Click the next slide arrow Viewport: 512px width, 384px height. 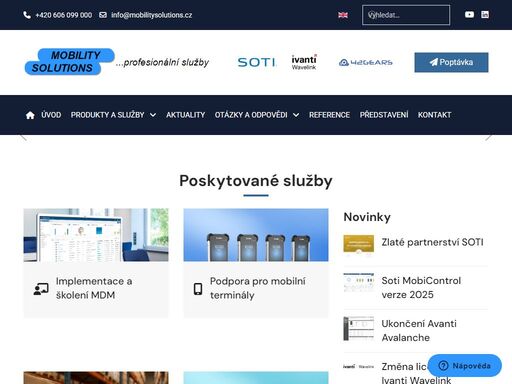point(488,137)
